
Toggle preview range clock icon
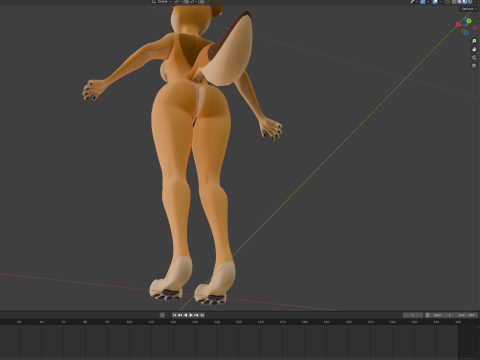(427, 315)
